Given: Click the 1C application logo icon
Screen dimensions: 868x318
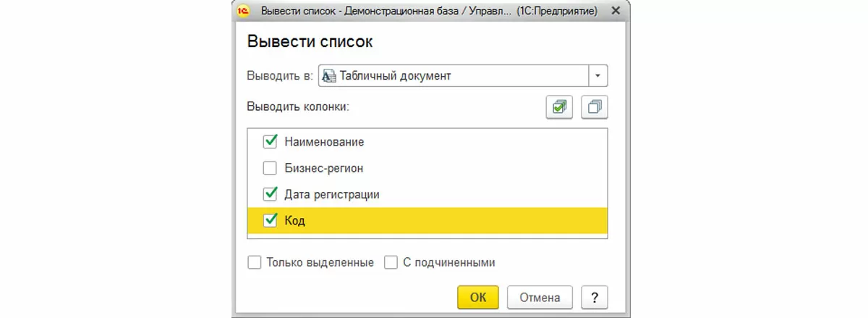Looking at the screenshot, I should click(244, 12).
